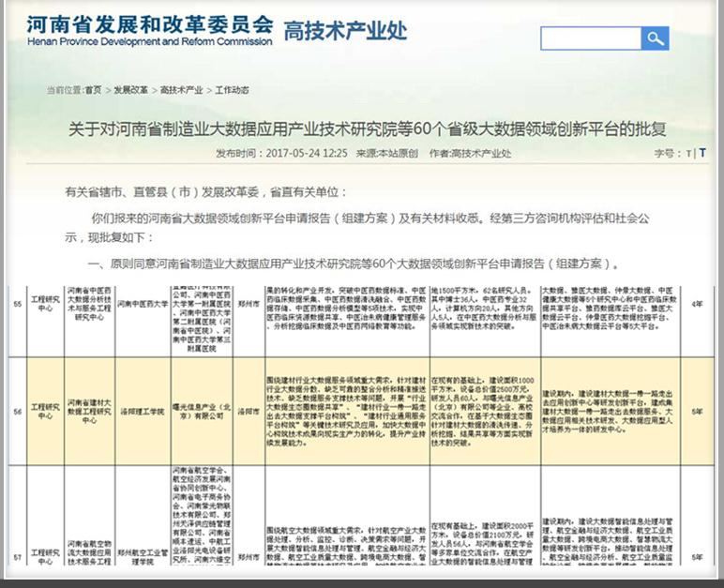Click the 5年 cell in row 56
The image size is (724, 588).
tap(697, 412)
